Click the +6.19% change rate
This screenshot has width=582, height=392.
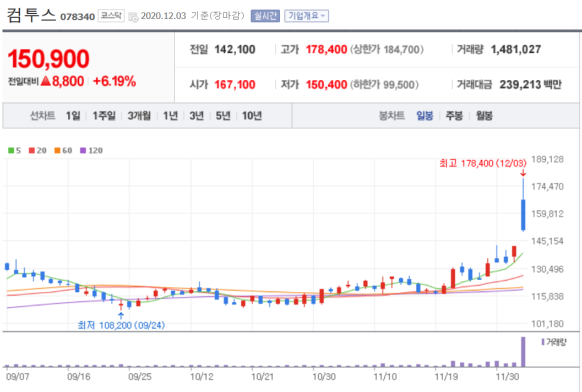click(115, 81)
